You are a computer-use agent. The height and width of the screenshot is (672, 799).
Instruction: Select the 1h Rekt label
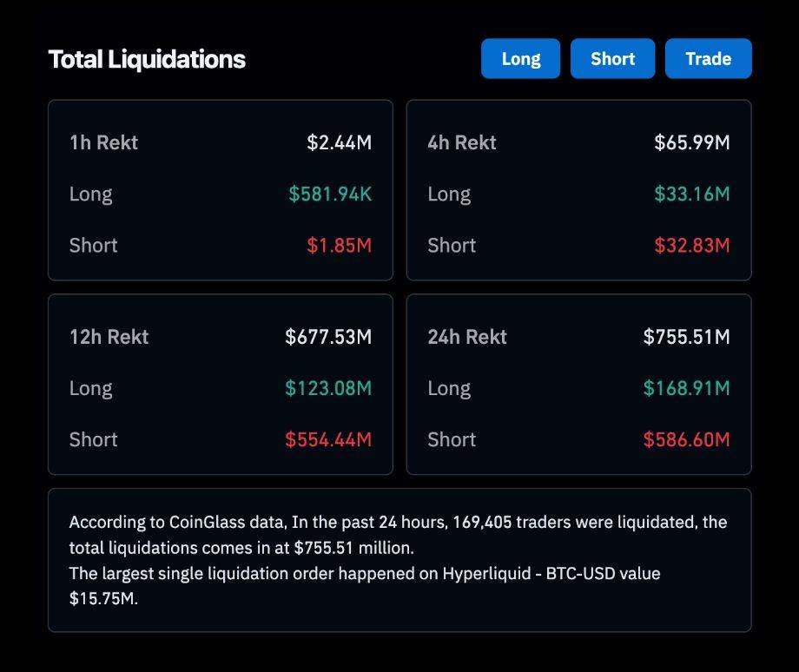[x=103, y=142]
